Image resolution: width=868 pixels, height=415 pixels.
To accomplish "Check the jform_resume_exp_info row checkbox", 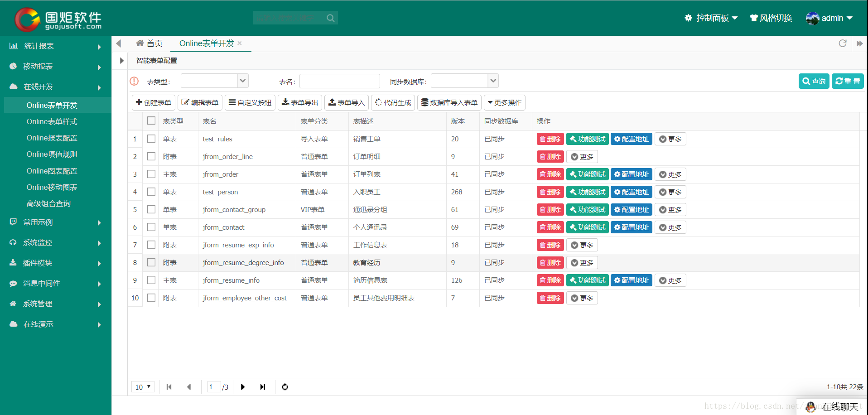I will (x=151, y=245).
